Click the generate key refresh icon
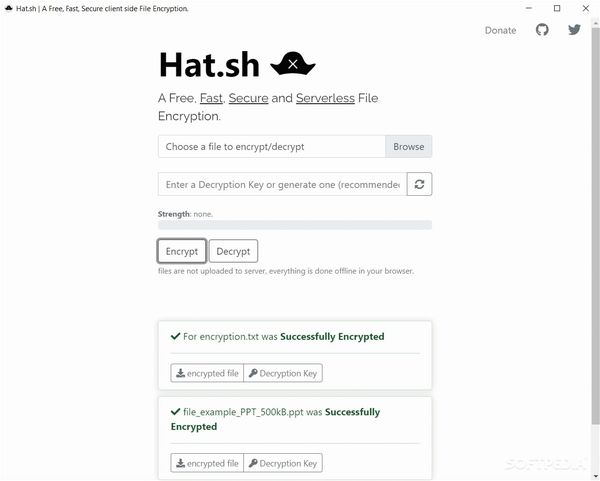Viewport: 600px width, 481px height. click(x=419, y=184)
